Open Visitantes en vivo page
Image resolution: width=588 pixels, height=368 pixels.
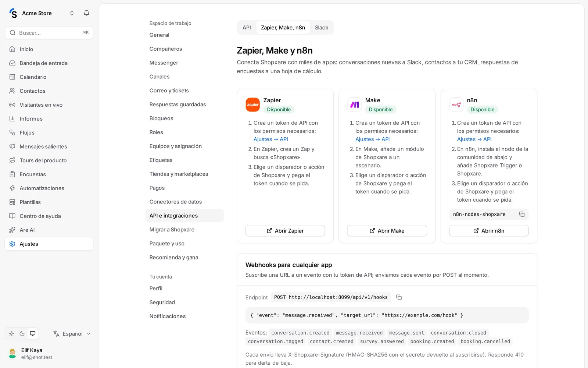(49, 105)
